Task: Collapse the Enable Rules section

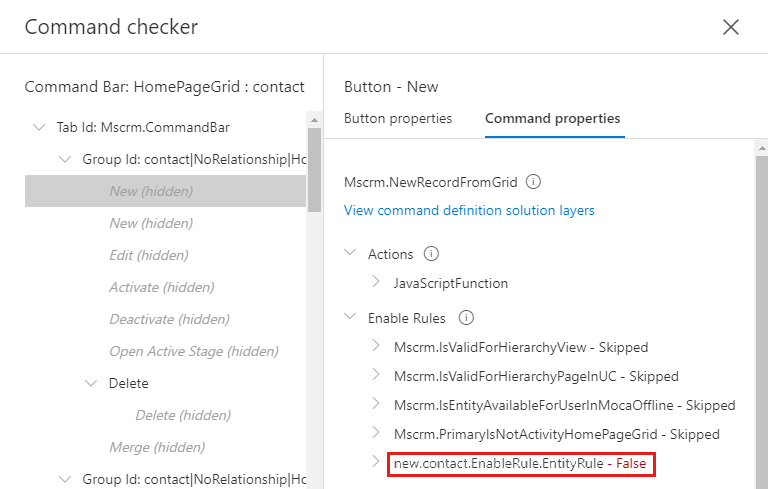Action: pyautogui.click(x=350, y=319)
